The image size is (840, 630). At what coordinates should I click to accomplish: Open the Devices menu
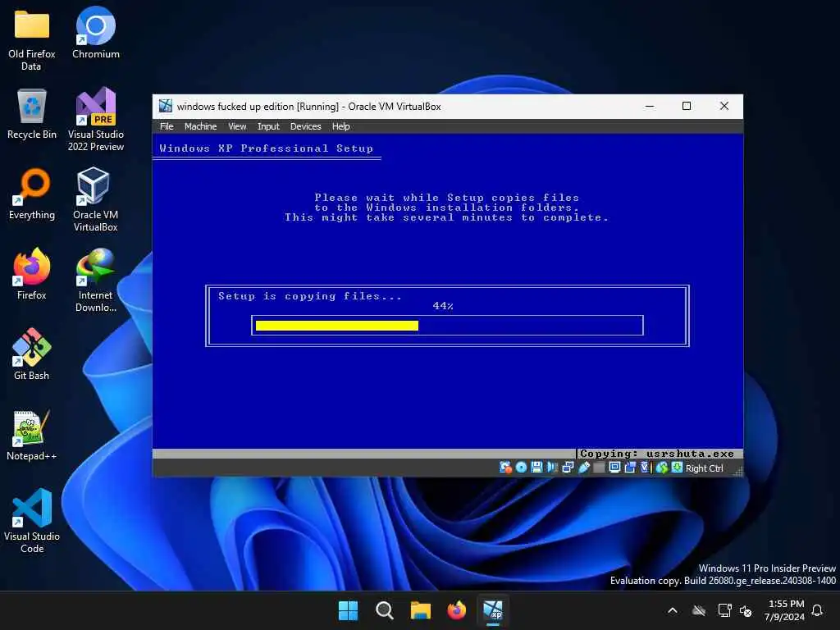(x=305, y=126)
